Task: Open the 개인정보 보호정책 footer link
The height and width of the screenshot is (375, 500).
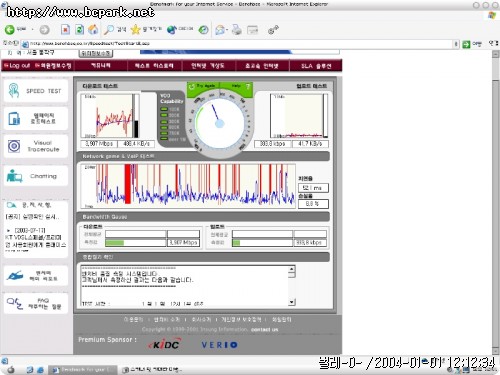Action: [241, 319]
